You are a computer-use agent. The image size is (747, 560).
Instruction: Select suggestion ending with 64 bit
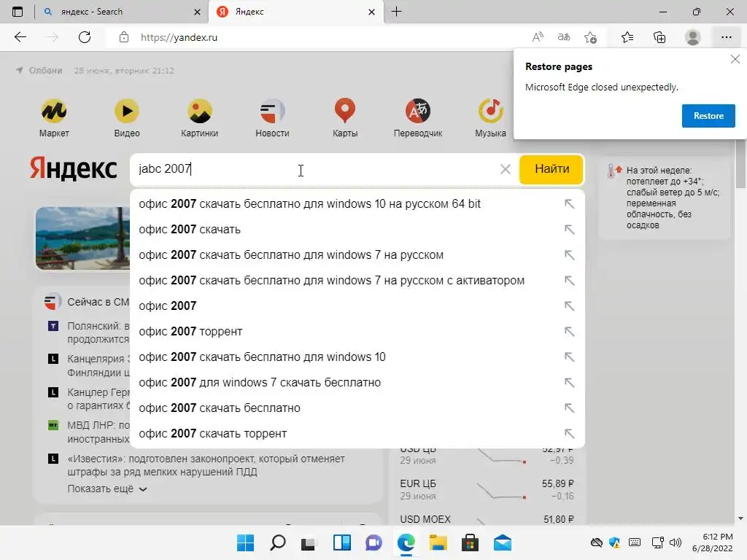[x=357, y=204]
